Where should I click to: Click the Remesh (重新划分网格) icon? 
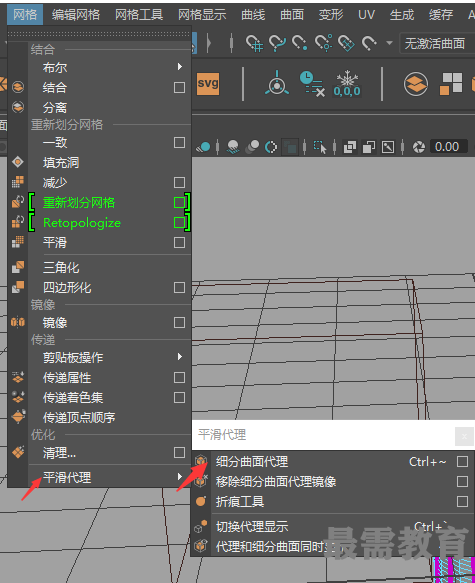(x=18, y=202)
